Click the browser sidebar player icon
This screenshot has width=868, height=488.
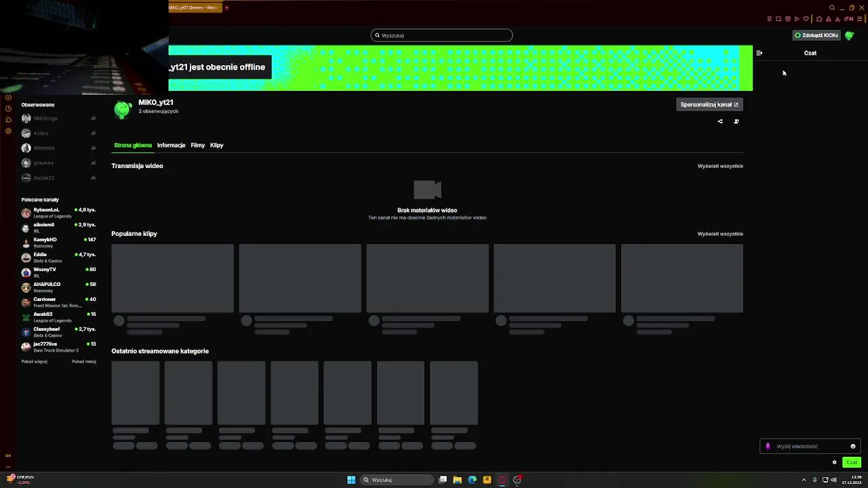point(8,98)
